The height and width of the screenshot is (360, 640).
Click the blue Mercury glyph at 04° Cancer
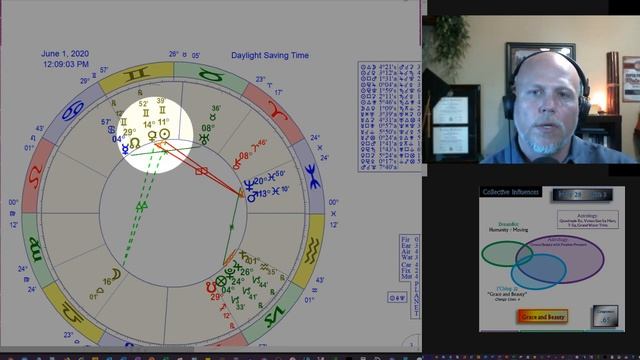125,149
